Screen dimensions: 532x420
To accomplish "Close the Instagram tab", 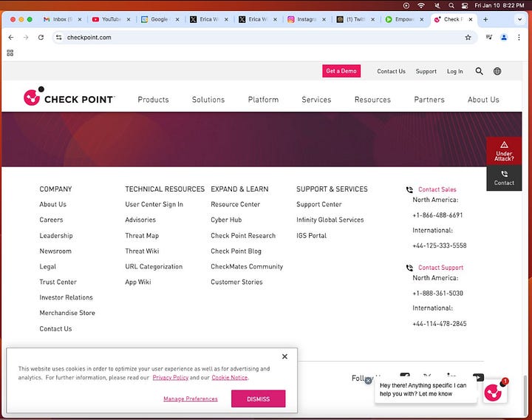I will pos(324,19).
